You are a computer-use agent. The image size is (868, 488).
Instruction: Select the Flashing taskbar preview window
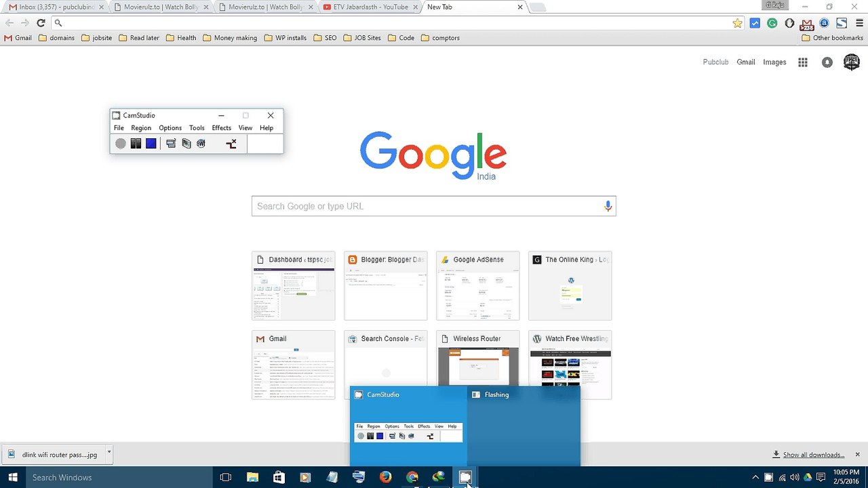click(x=524, y=426)
